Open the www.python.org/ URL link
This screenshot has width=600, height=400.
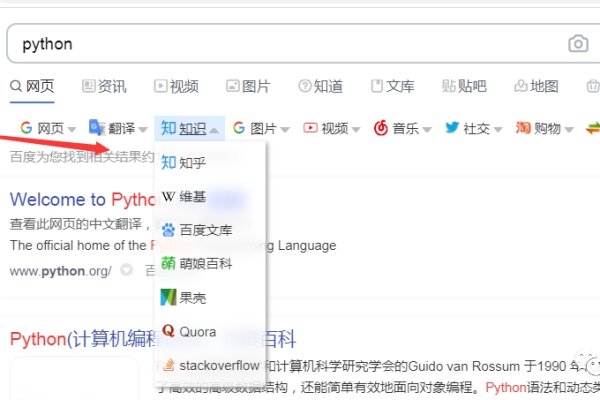pos(60,271)
